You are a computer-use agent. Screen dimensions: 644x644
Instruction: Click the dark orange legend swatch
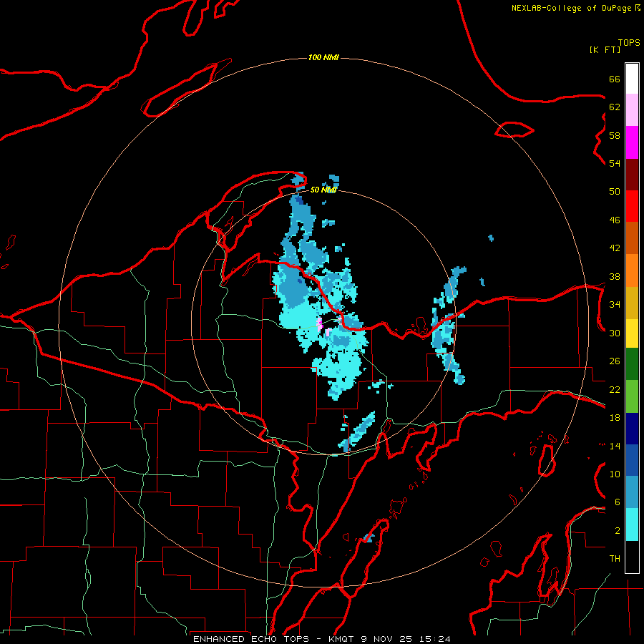coord(632,238)
